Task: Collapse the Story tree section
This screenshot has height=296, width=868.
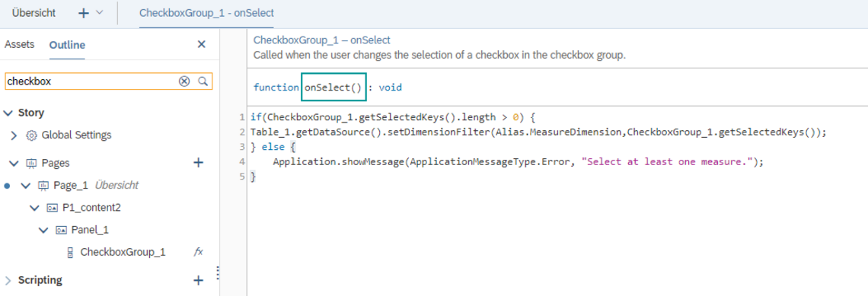Action: pyautogui.click(x=8, y=113)
